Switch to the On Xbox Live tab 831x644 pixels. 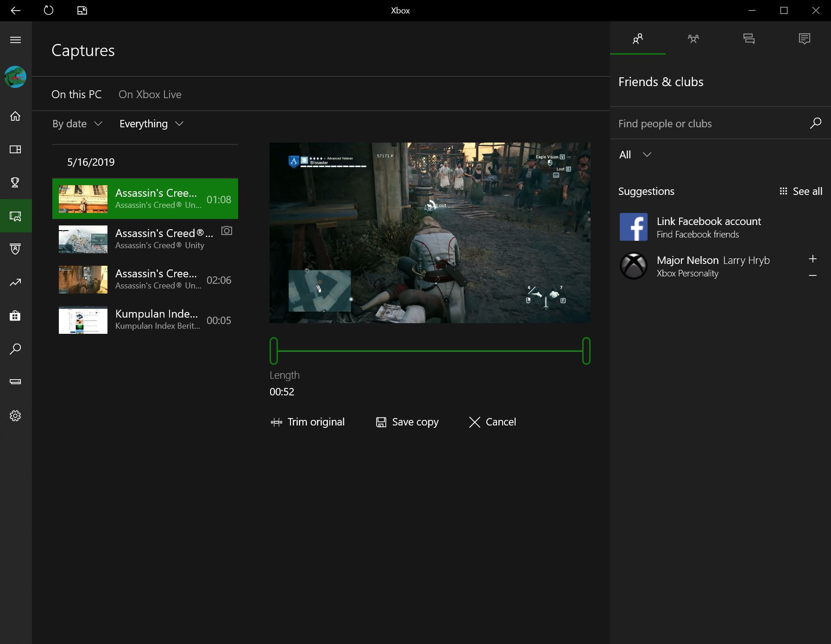point(150,94)
